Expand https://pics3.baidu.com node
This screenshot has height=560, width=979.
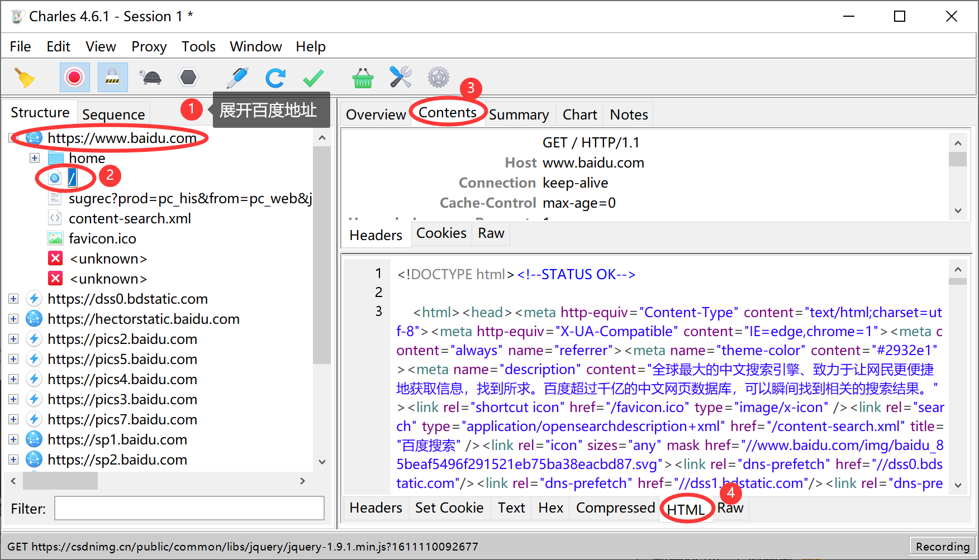[13, 399]
